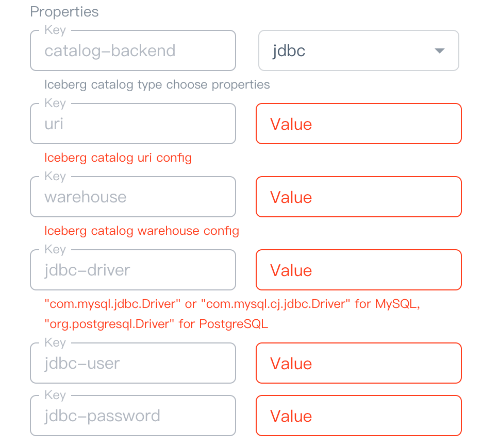
Task: Click the jdbc-driver key field
Action: coord(132,270)
